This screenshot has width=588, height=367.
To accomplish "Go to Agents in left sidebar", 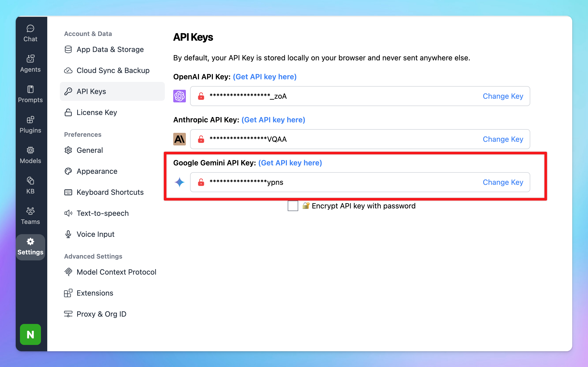I will click(30, 64).
